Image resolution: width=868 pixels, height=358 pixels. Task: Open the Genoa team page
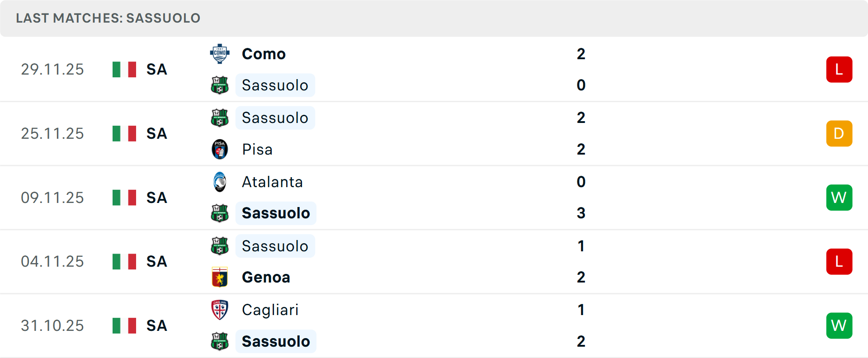point(266,277)
